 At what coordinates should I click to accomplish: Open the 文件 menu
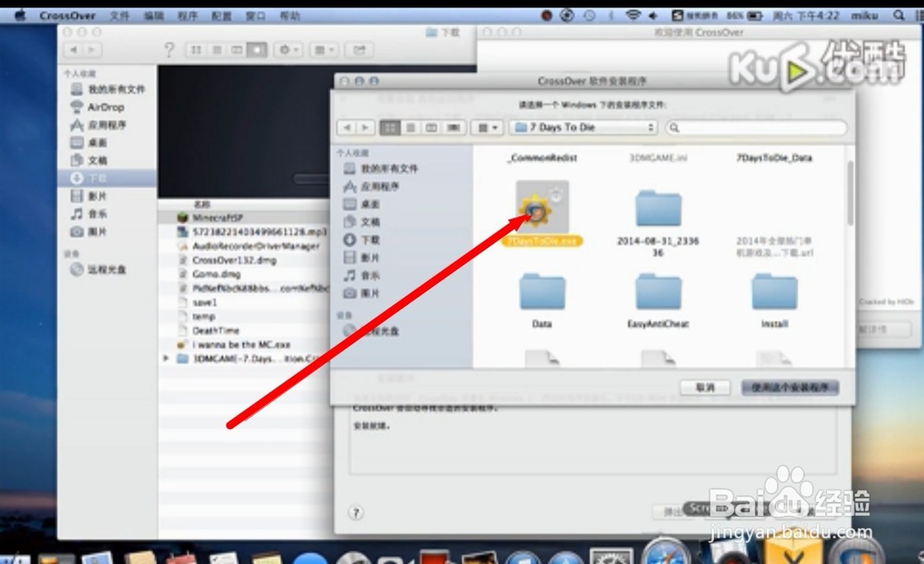(119, 16)
